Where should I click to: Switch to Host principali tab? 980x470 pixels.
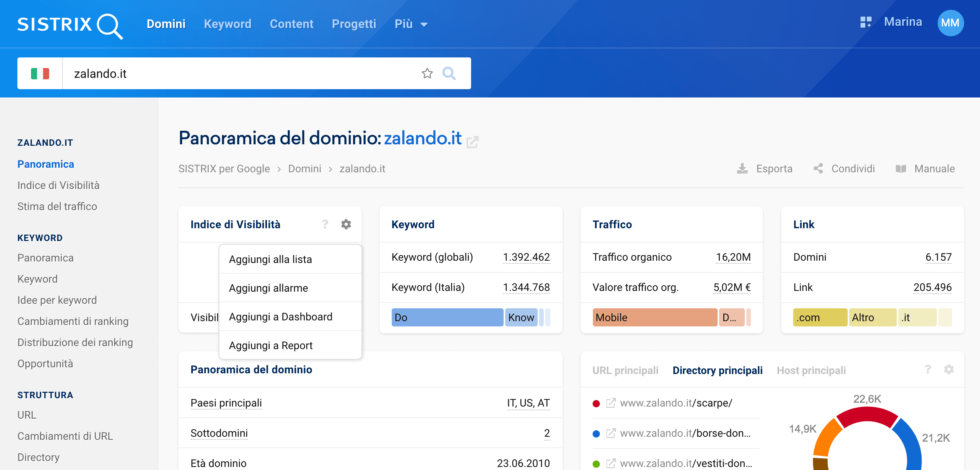pyautogui.click(x=811, y=370)
